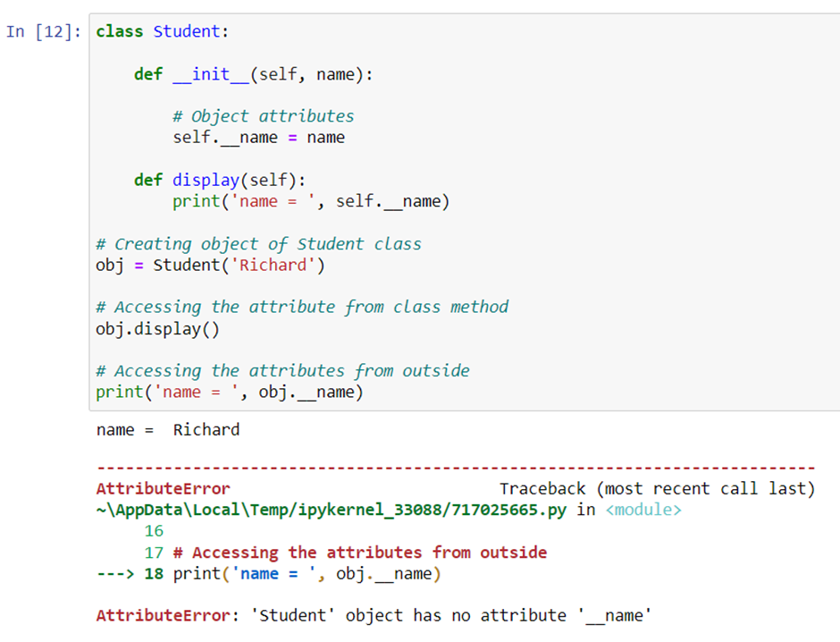Click the '# Object attributes' comment

pos(263,116)
